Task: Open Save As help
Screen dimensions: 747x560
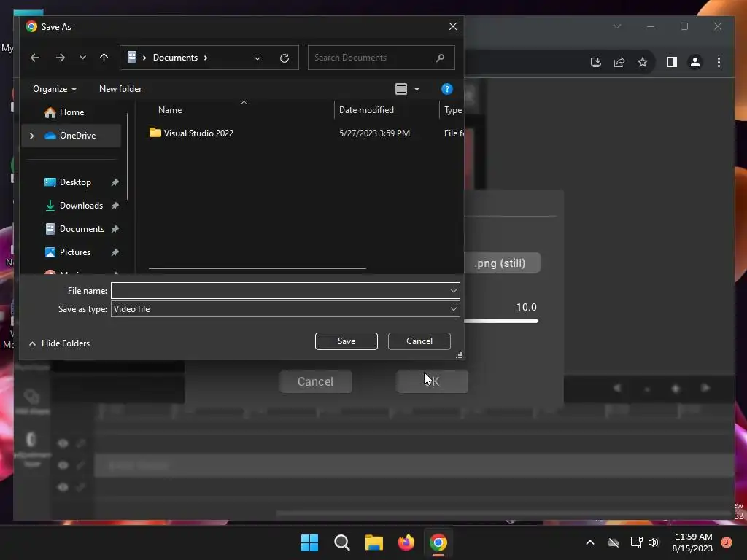Action: [x=447, y=89]
